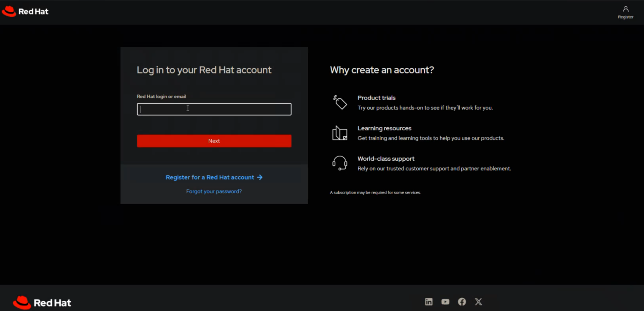This screenshot has height=311, width=644.
Task: Click the Learning resources book icon
Action: pos(340,133)
